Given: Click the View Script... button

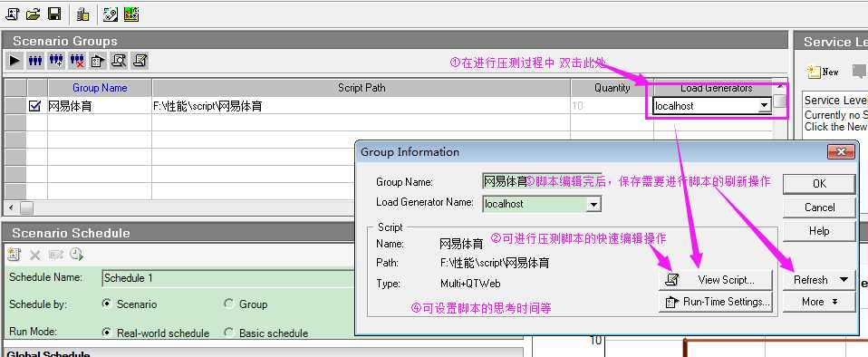Looking at the screenshot, I should [x=715, y=280].
